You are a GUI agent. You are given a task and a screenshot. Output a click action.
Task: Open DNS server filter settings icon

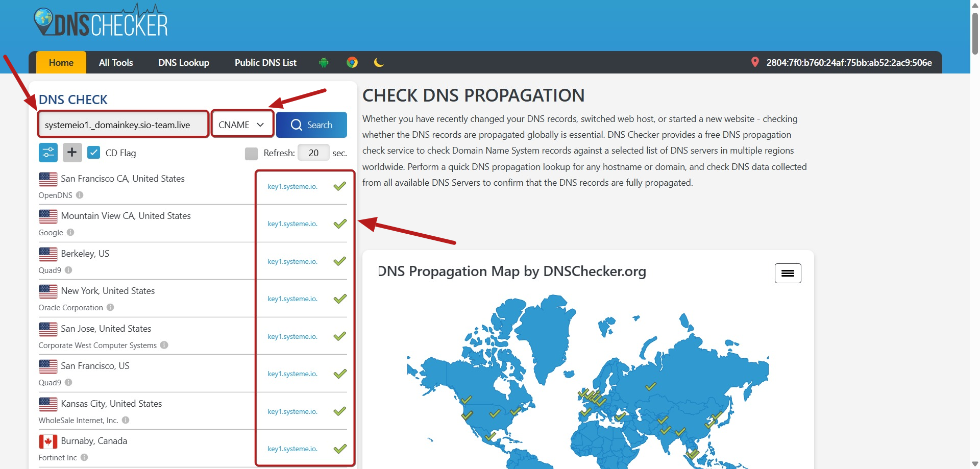(48, 153)
